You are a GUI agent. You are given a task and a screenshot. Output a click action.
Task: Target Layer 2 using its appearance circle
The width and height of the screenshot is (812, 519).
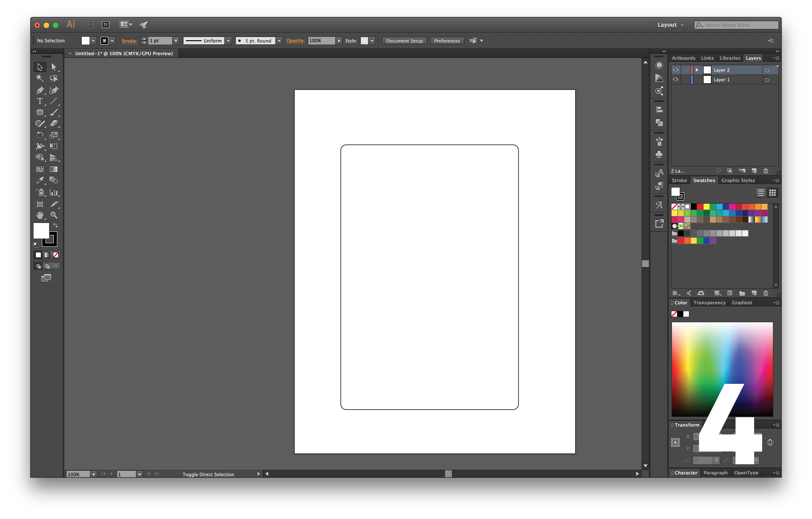pos(767,70)
